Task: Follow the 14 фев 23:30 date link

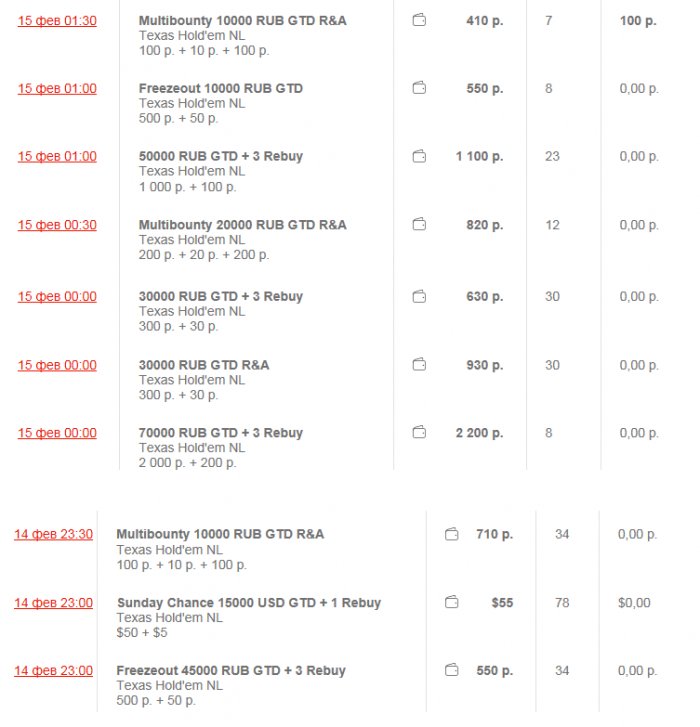Action: (x=53, y=534)
